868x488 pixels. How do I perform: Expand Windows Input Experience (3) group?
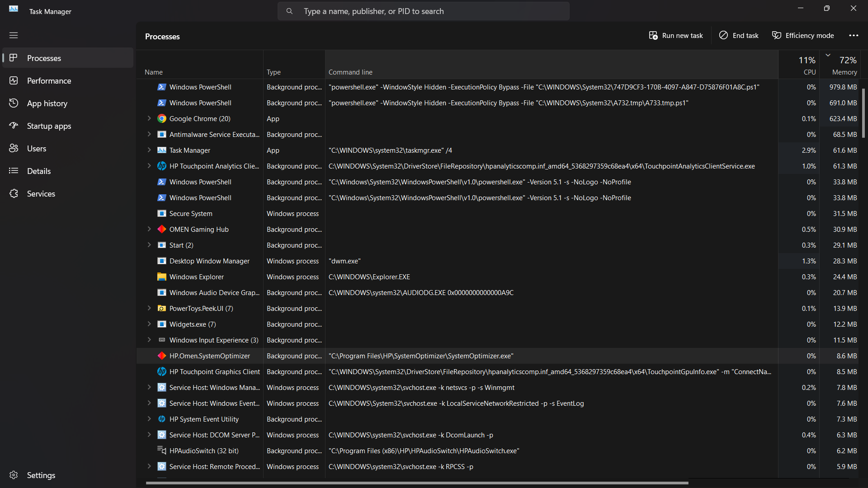tap(149, 340)
